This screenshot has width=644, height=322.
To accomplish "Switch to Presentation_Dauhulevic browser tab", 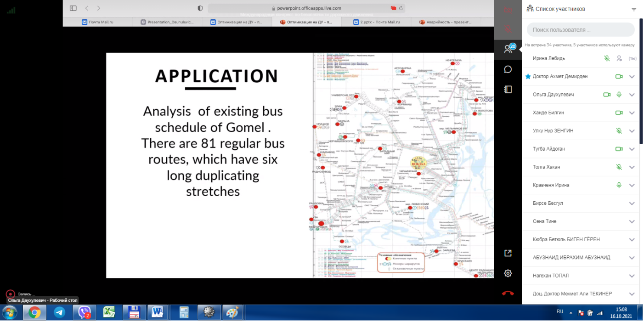I will (x=167, y=22).
